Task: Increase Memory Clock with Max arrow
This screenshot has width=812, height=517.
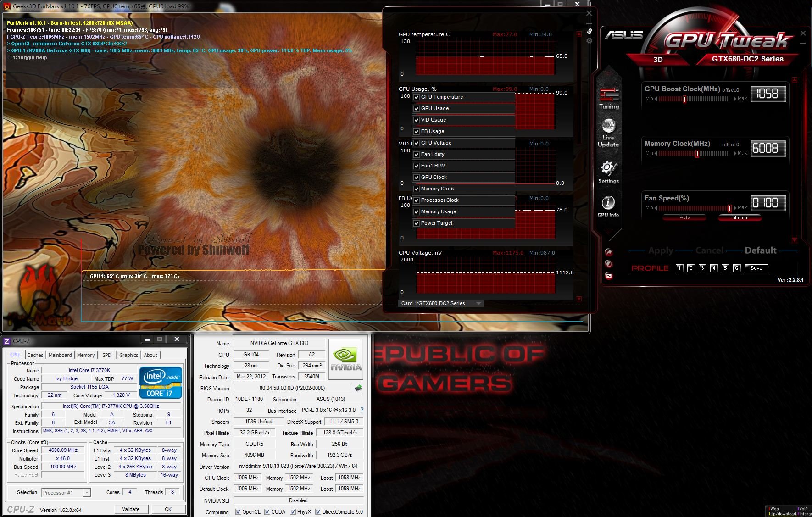Action: (x=734, y=153)
